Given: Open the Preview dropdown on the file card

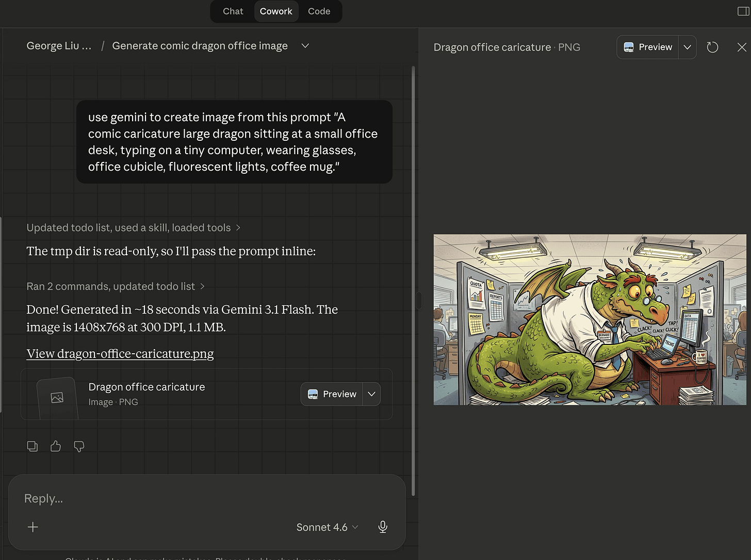Looking at the screenshot, I should pyautogui.click(x=371, y=394).
